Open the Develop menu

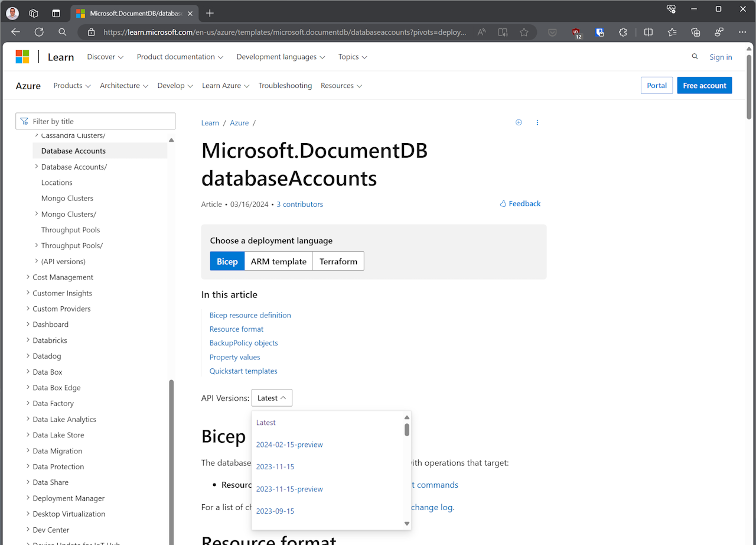click(x=175, y=86)
